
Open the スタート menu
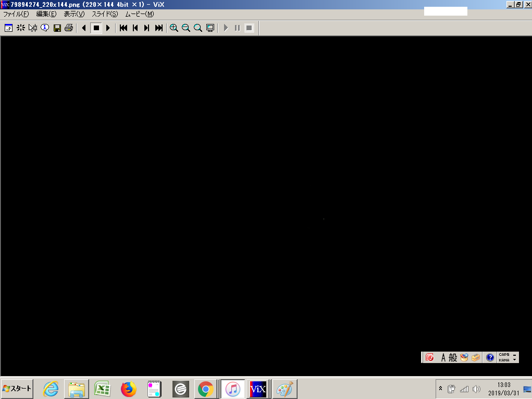(17, 389)
